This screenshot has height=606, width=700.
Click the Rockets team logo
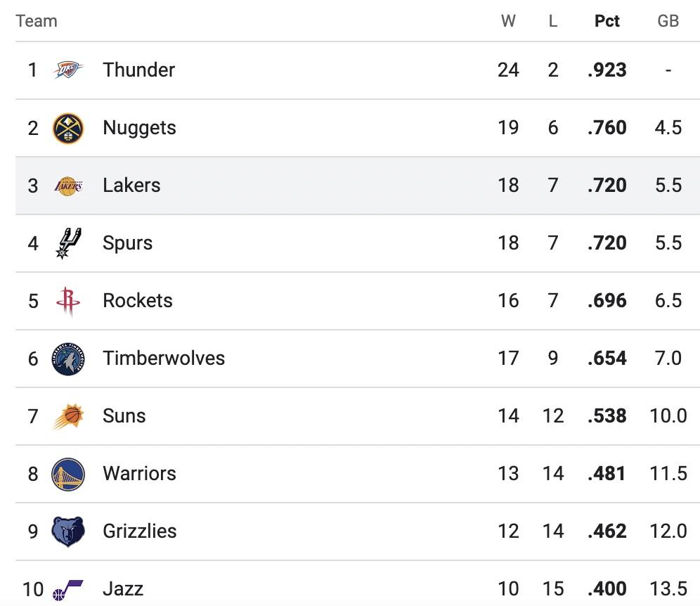pos(68,301)
